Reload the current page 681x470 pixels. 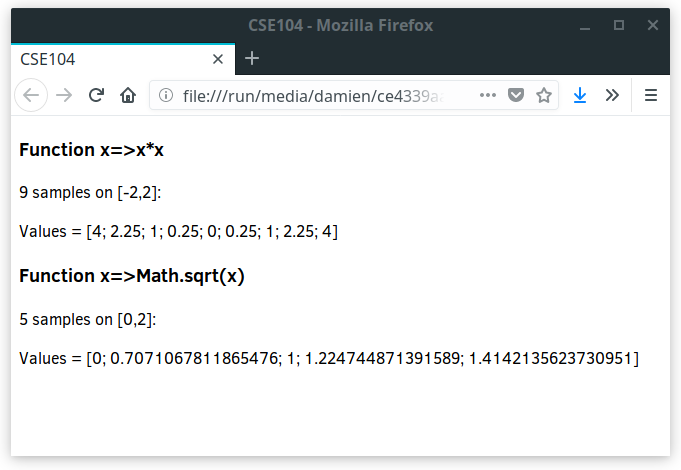coord(96,95)
